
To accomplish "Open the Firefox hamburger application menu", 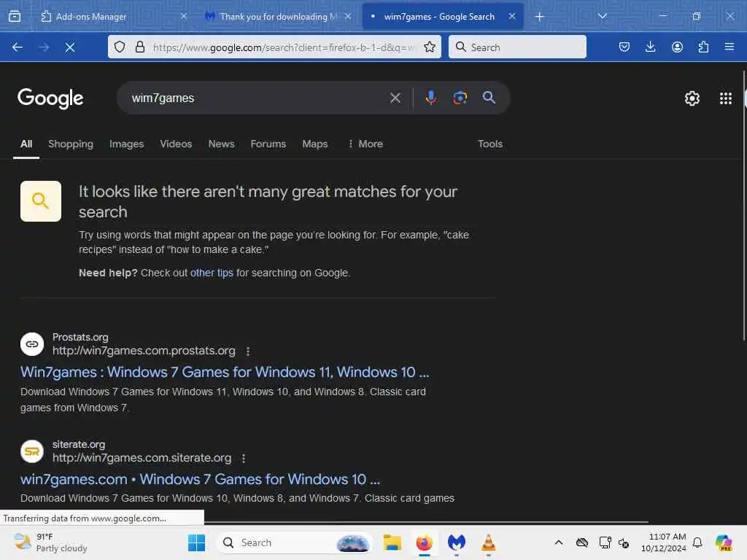I will (x=729, y=47).
